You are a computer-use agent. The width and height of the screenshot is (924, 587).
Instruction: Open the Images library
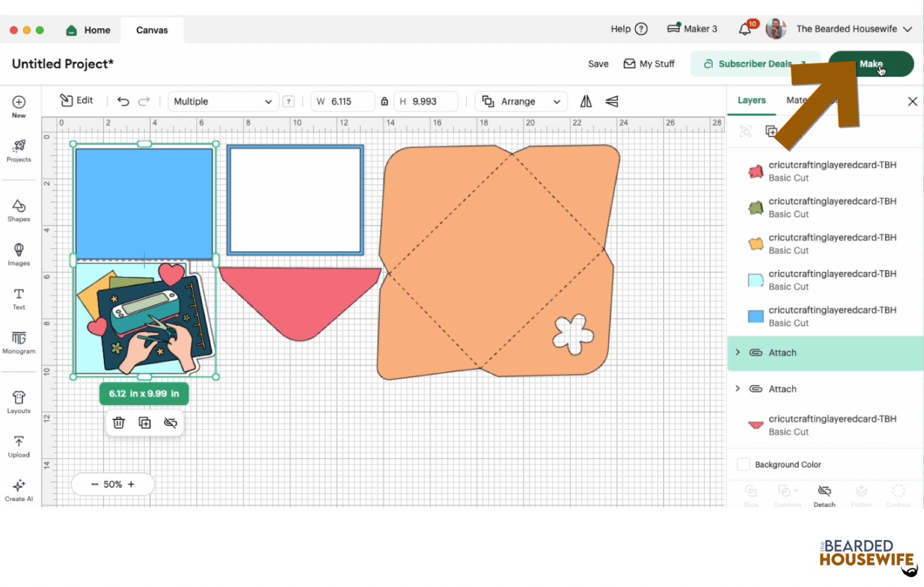coord(18,254)
